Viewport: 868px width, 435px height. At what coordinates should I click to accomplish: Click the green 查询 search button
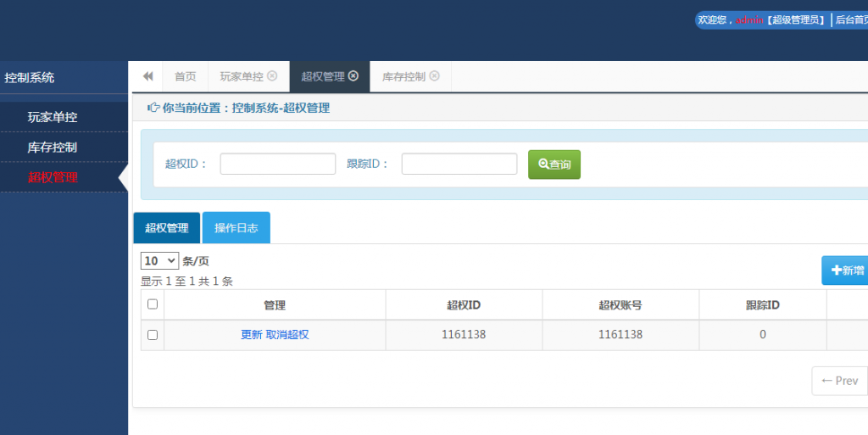[554, 165]
